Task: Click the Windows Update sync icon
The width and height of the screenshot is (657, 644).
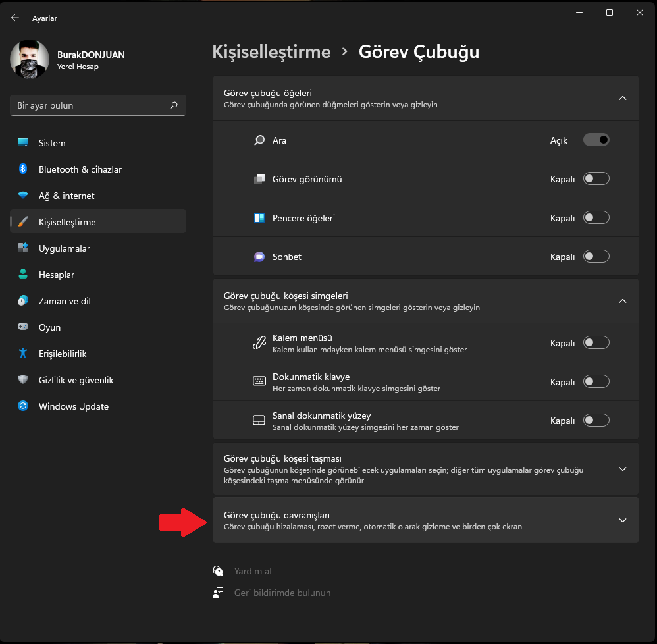Action: [23, 406]
